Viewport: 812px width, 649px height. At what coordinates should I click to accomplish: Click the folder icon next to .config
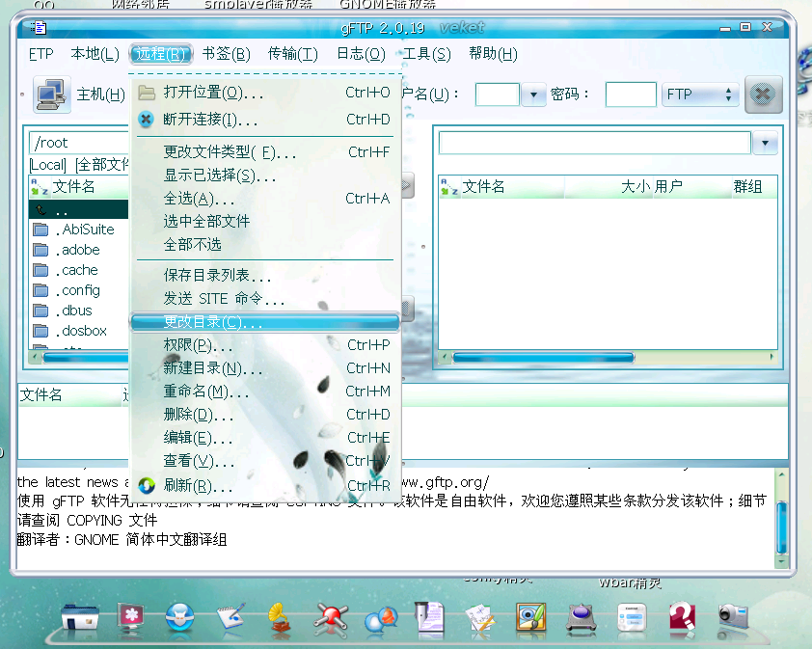click(41, 290)
